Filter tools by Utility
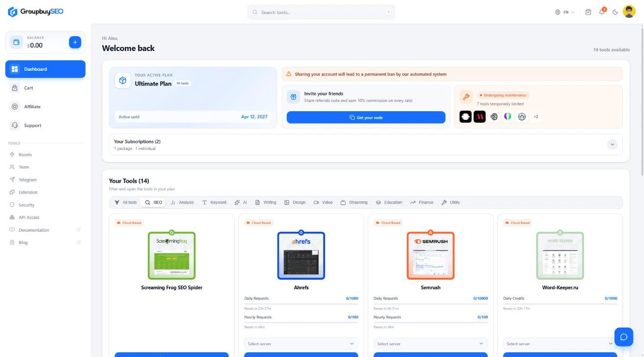644x357 pixels. (450, 202)
